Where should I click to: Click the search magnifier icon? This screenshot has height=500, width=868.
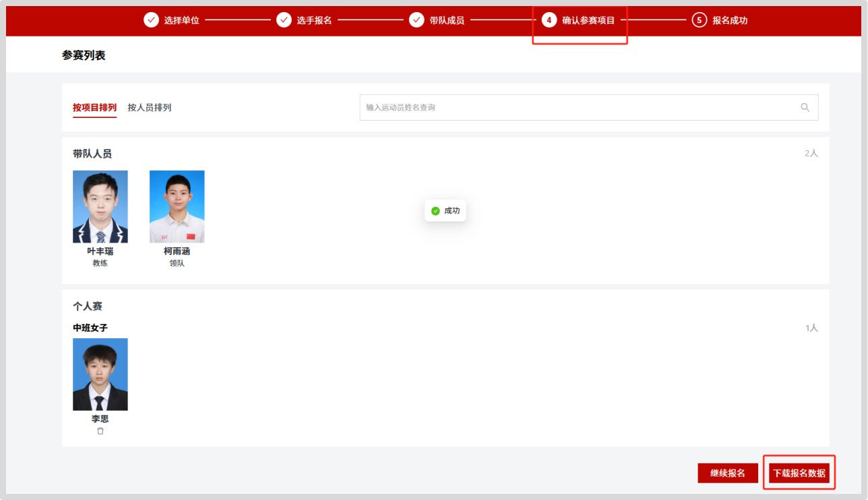(805, 108)
